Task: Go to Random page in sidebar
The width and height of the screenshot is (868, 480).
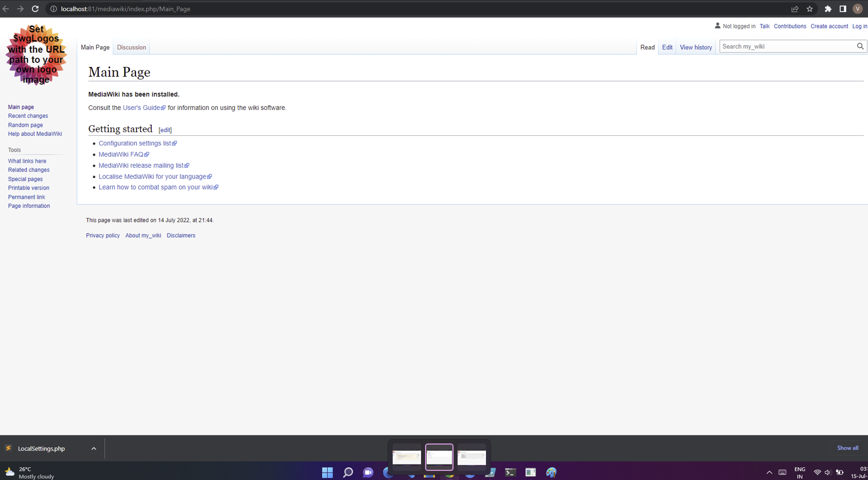Action: (x=25, y=125)
